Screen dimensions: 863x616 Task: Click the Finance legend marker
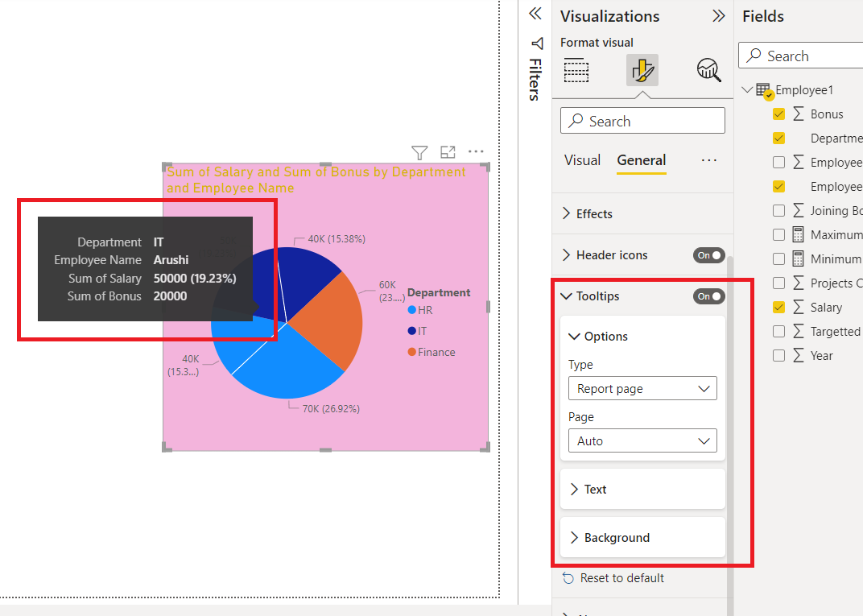coord(411,352)
